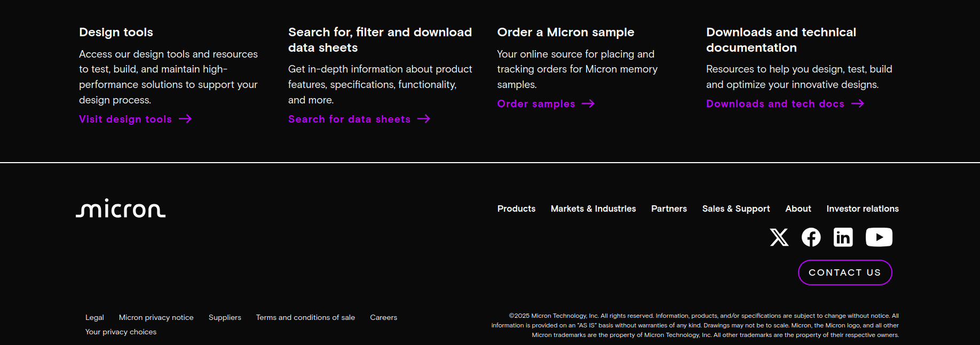Go to Markets & Industries section
Image resolution: width=980 pixels, height=345 pixels.
click(593, 209)
